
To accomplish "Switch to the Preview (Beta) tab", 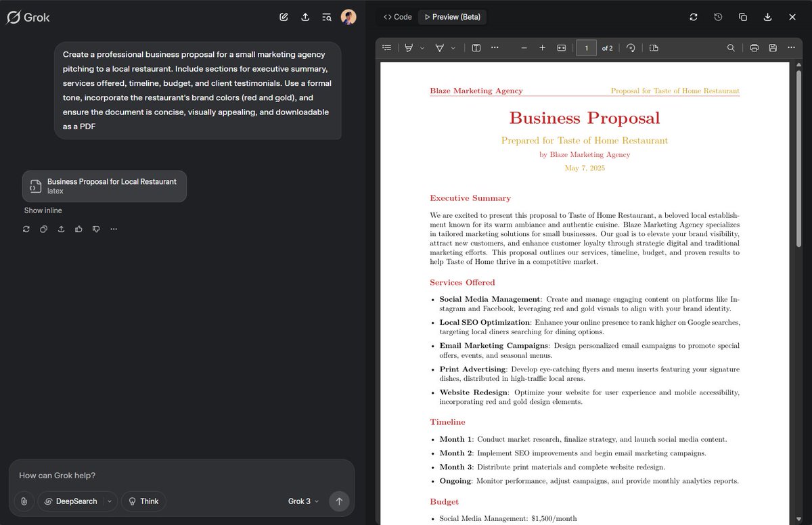I will pos(452,17).
